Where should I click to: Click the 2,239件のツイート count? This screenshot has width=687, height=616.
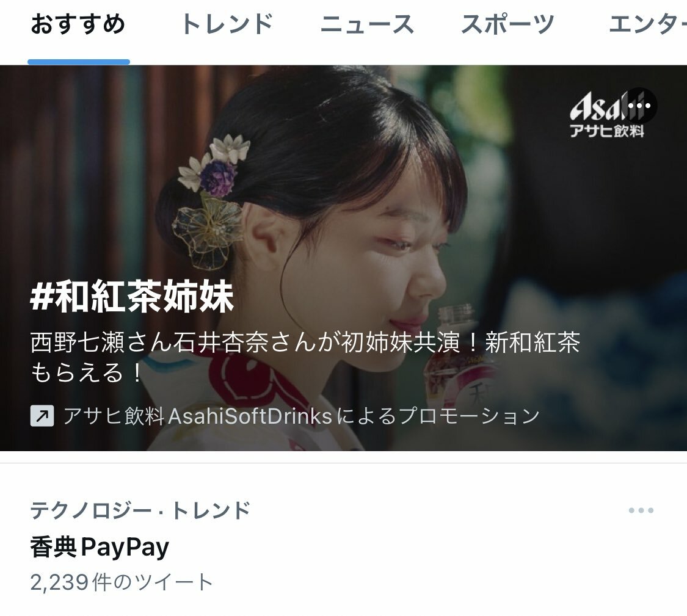122,582
